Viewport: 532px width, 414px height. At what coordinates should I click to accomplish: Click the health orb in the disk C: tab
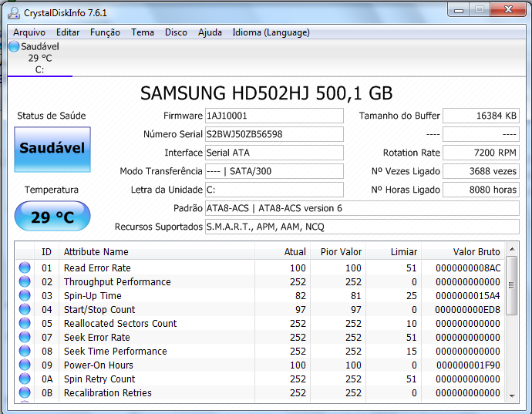click(14, 47)
